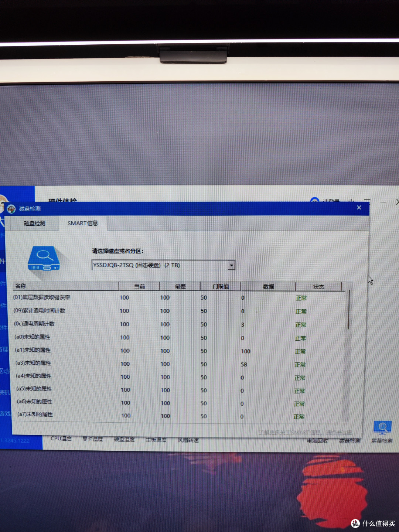
Task: Open 电脑回收 in main window bottom bar
Action: [x=318, y=440]
